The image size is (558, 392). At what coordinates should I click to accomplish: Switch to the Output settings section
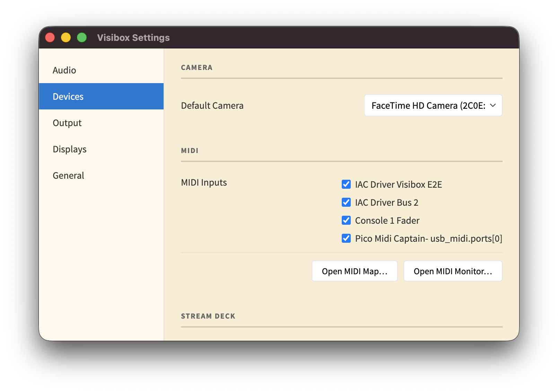pyautogui.click(x=67, y=123)
